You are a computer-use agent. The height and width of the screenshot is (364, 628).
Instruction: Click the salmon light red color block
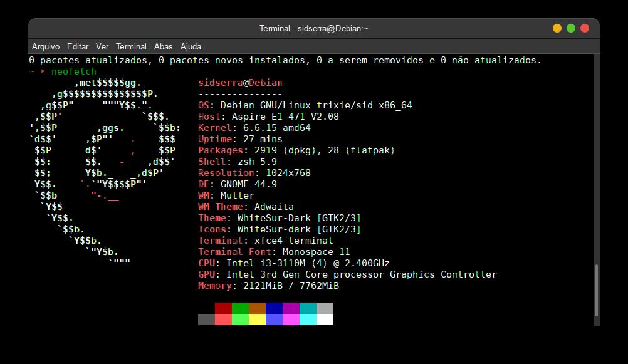223,319
